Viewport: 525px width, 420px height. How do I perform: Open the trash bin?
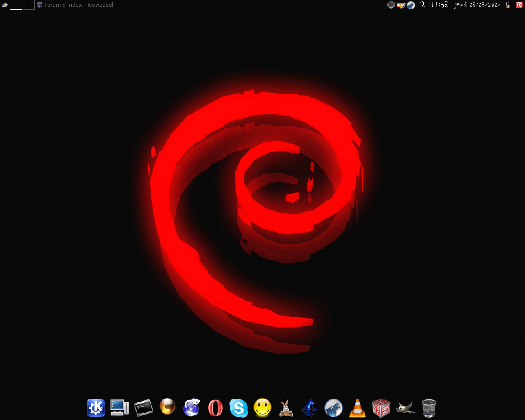click(429, 408)
